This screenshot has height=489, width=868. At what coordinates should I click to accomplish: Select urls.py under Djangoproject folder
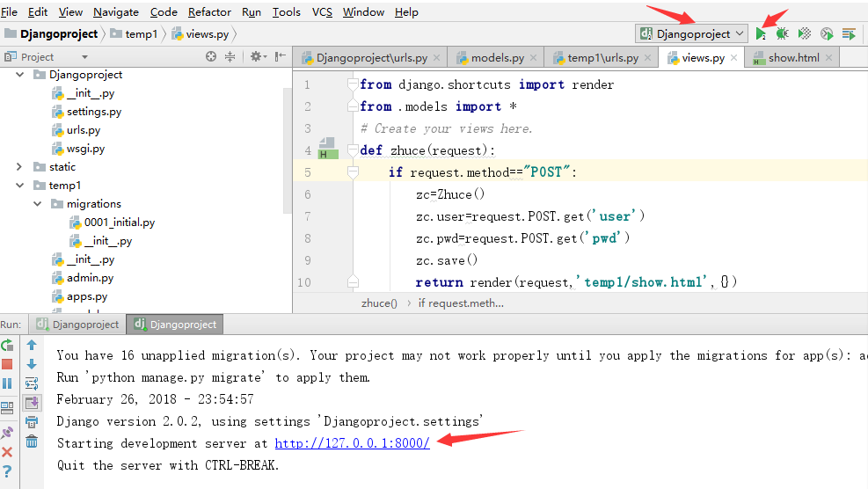pyautogui.click(x=83, y=129)
